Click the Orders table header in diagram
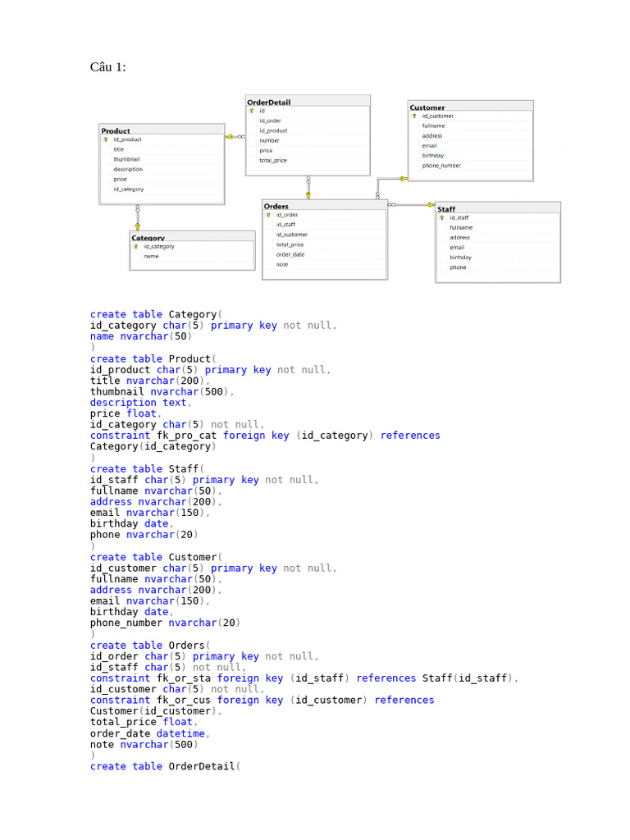The height and width of the screenshot is (840, 630). click(x=325, y=206)
